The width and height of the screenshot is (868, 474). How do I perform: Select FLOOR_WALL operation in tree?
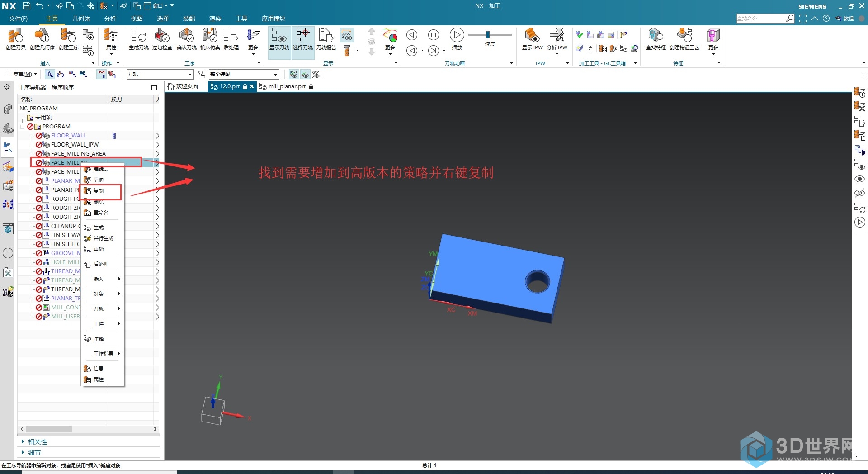click(68, 136)
